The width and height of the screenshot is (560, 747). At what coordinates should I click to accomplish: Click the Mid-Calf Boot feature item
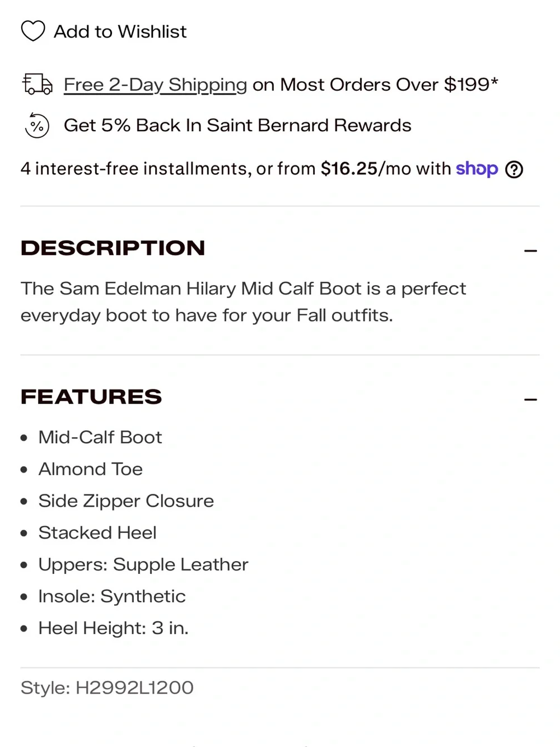pos(100,437)
